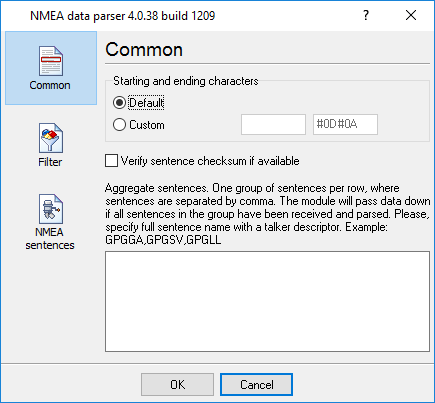Click inside the aggregate sentences text area
Image resolution: width=435 pixels, height=403 pixels.
267,302
